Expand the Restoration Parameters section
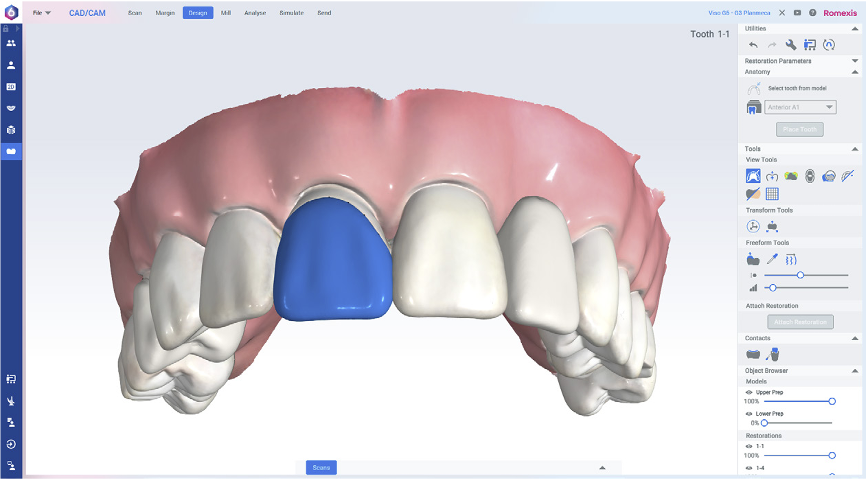The height and width of the screenshot is (480, 868). pyautogui.click(x=854, y=61)
